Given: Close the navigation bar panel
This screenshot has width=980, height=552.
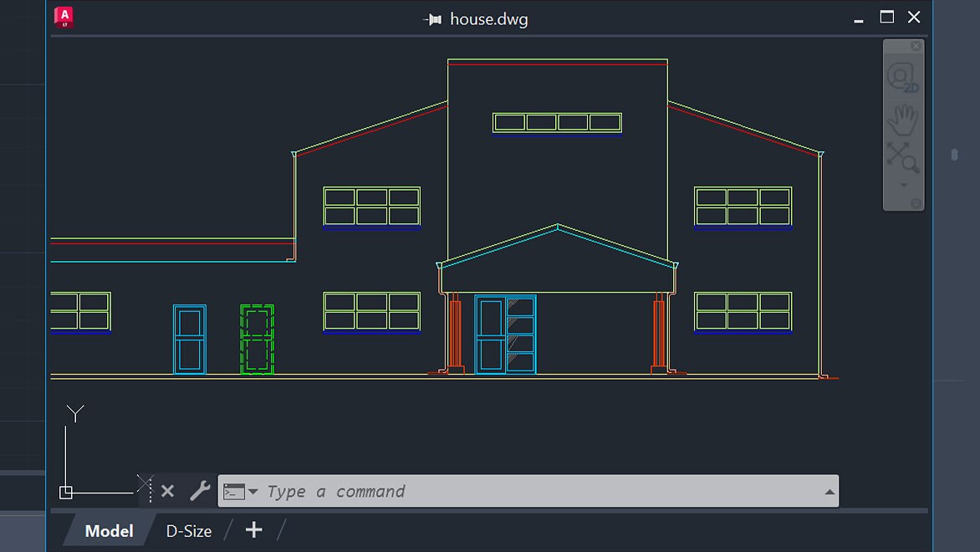Looking at the screenshot, I should click(x=915, y=46).
